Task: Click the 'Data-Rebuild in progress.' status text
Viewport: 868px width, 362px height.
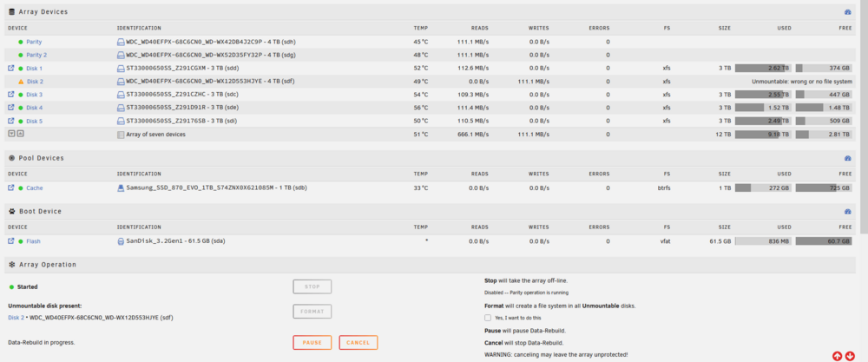Action: click(x=42, y=343)
